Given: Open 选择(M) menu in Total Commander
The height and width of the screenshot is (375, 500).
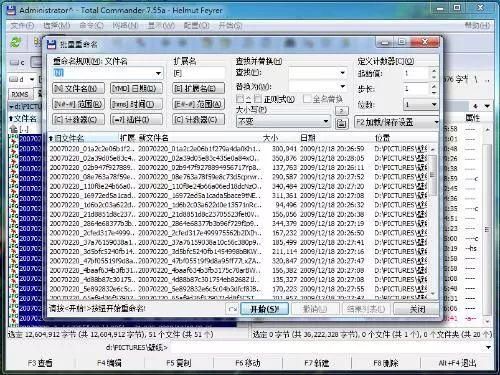Looking at the screenshot, I should click(x=57, y=25).
